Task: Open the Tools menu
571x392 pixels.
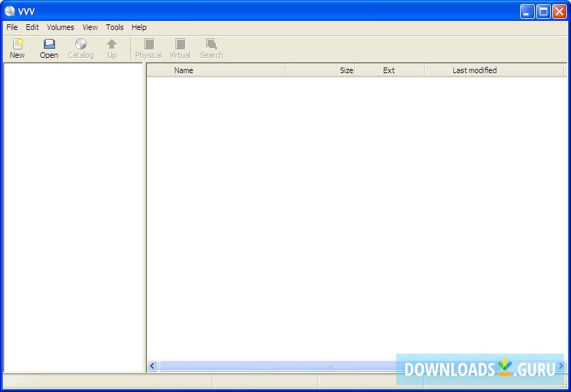Action: click(x=115, y=27)
